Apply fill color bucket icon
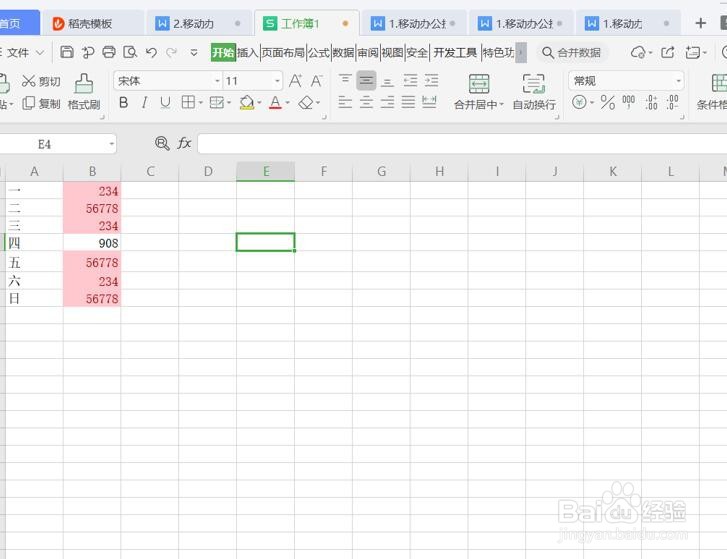The height and width of the screenshot is (559, 727). (247, 102)
